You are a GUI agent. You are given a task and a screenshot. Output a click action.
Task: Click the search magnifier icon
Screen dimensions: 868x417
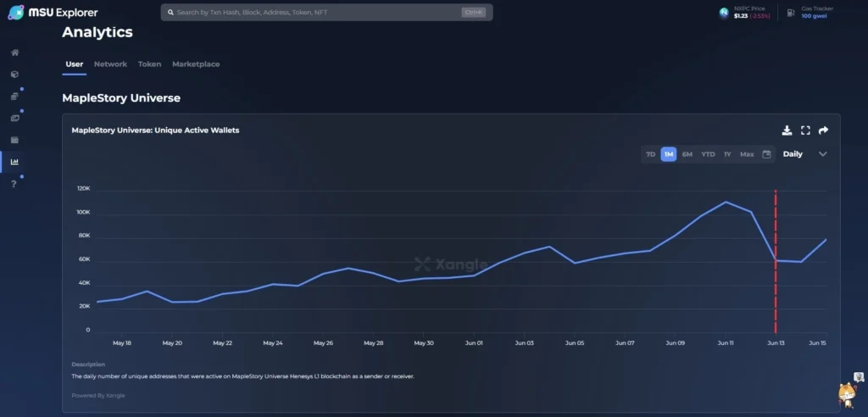[x=170, y=12]
